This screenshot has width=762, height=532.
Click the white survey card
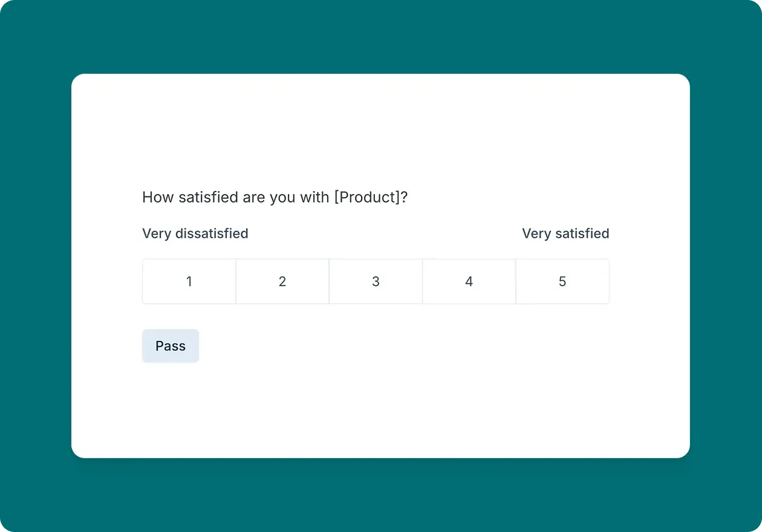point(380,411)
